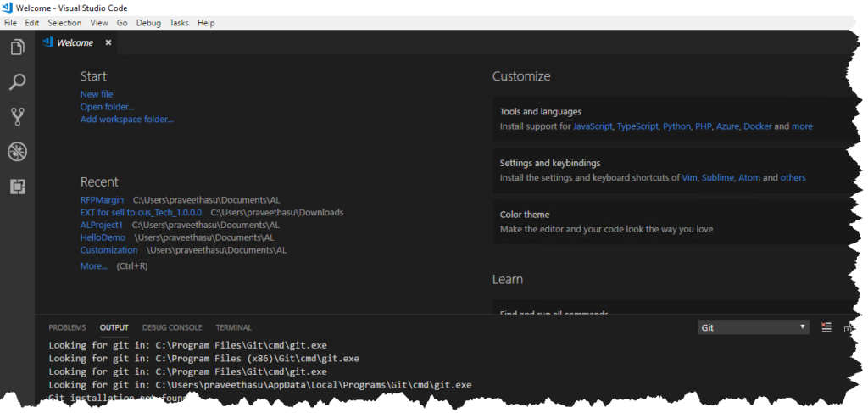The width and height of the screenshot is (868, 413).
Task: Switch to the TERMINAL panel tab
Action: click(234, 327)
